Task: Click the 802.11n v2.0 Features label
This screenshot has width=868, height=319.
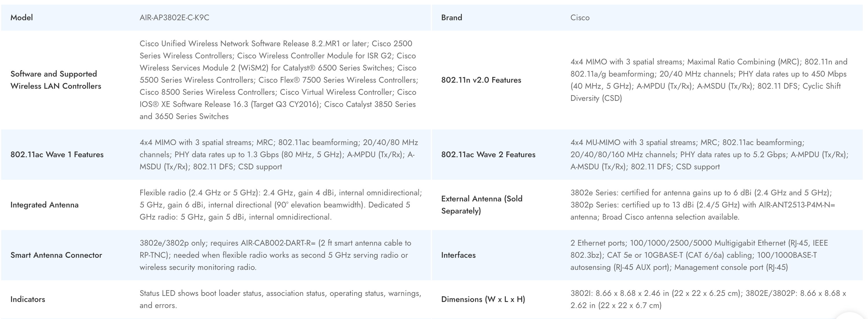Action: [481, 80]
